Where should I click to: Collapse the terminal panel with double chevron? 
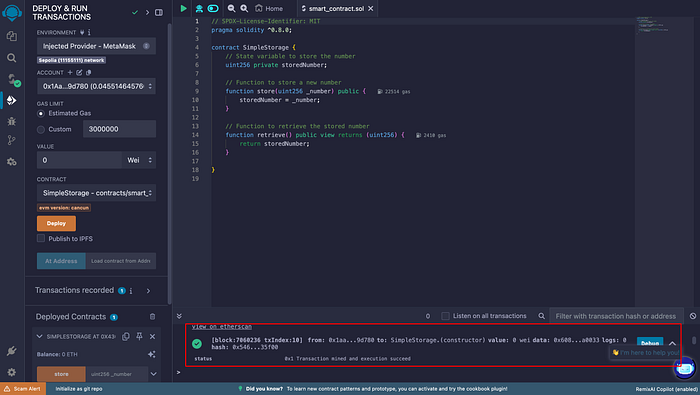pyautogui.click(x=179, y=316)
